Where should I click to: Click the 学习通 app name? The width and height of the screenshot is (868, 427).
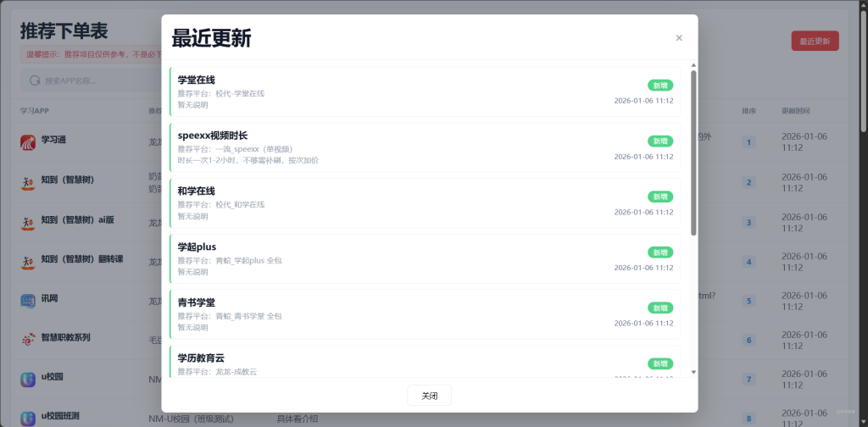(53, 140)
